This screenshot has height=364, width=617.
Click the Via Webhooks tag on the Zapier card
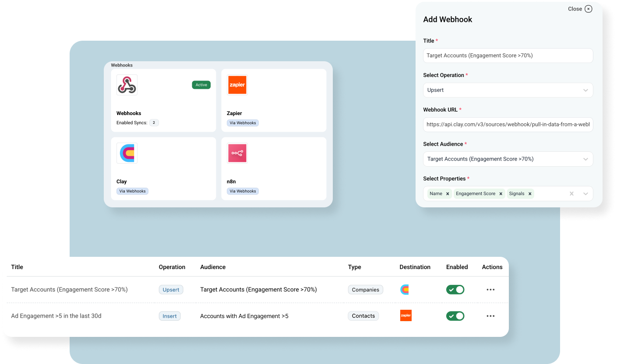point(243,123)
